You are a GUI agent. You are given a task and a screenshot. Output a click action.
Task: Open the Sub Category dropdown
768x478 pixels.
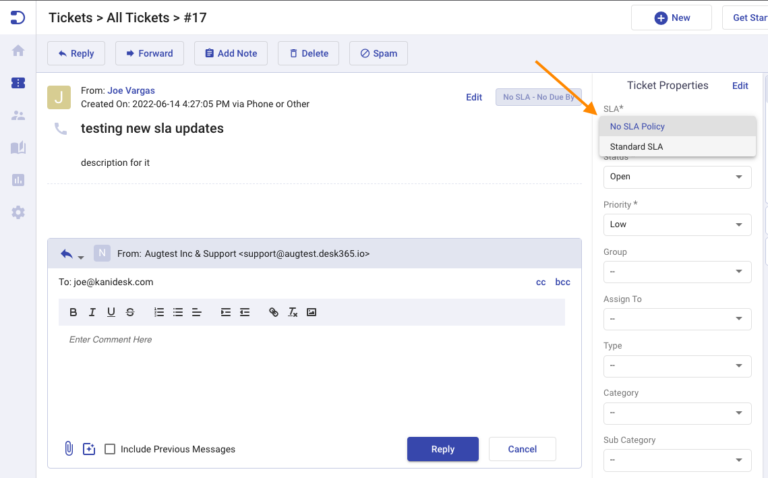coord(677,460)
